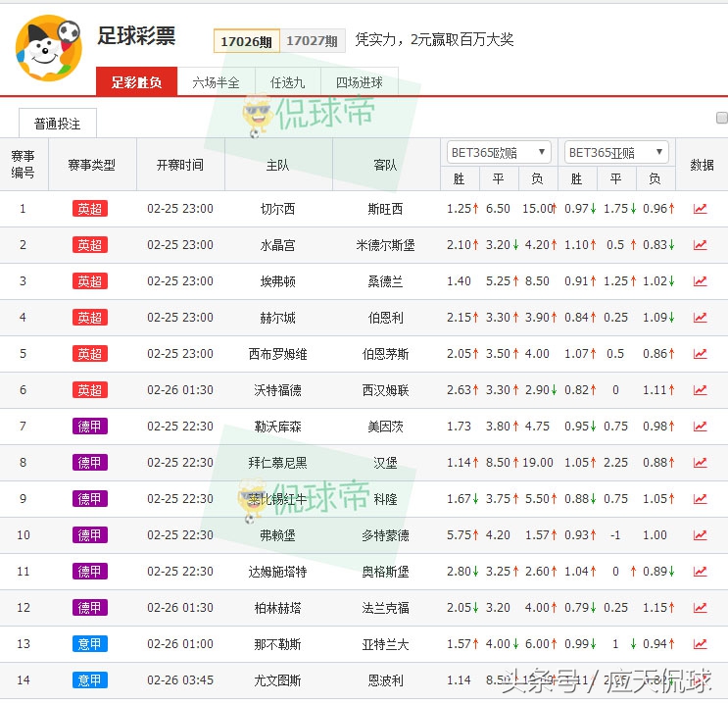Click kickoff time 02-26 03:45
728x704 pixels.
(x=180, y=679)
